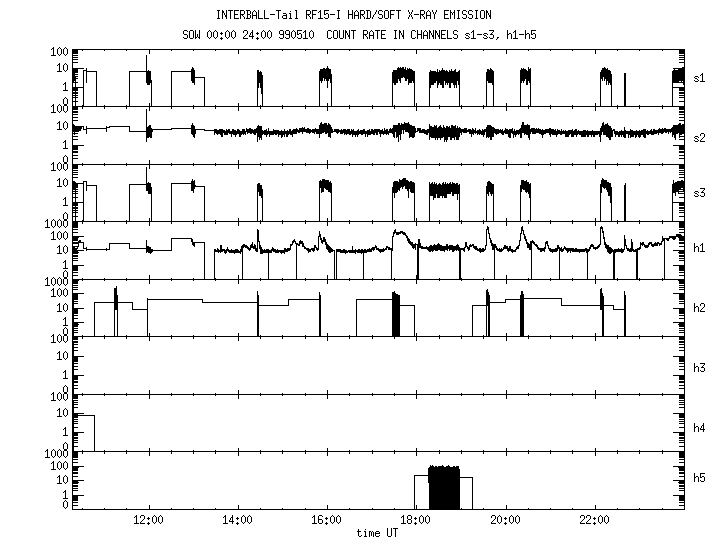Click the solid black burst in h5 panel
The height and width of the screenshot is (550, 720).
(443, 488)
